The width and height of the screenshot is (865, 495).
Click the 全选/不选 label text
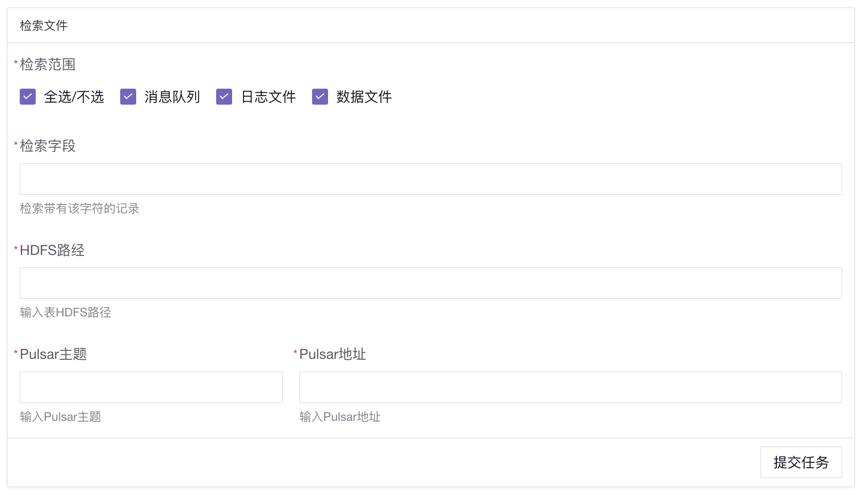click(x=74, y=97)
